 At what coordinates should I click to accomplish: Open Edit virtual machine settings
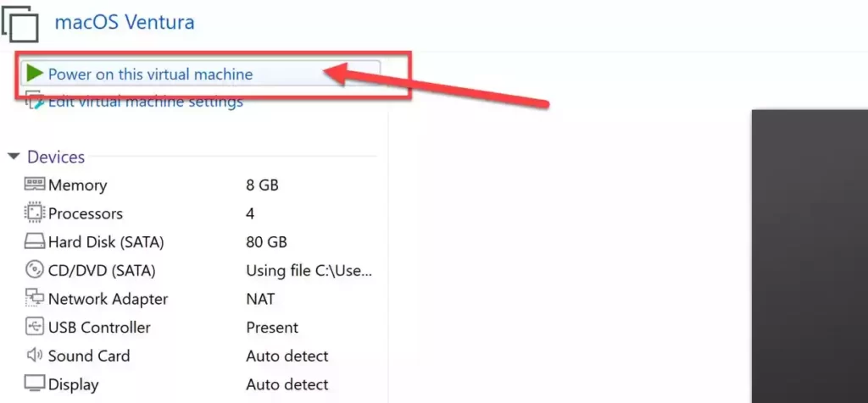[146, 102]
